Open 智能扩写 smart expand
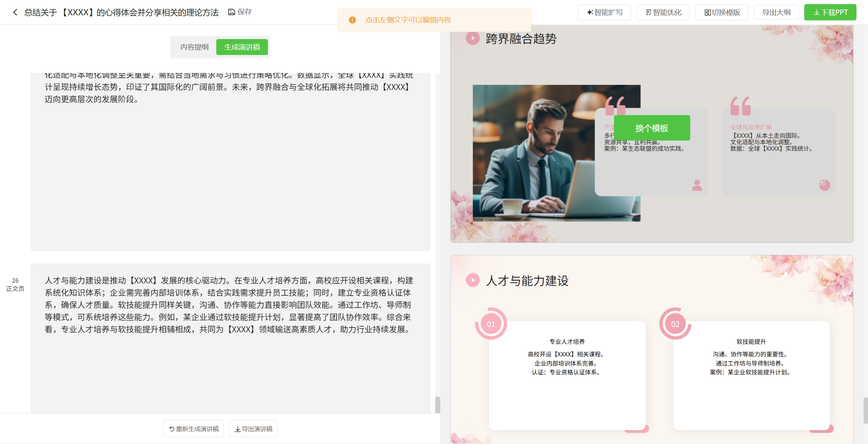Screen dimensions: 868x444 pyautogui.click(x=604, y=13)
